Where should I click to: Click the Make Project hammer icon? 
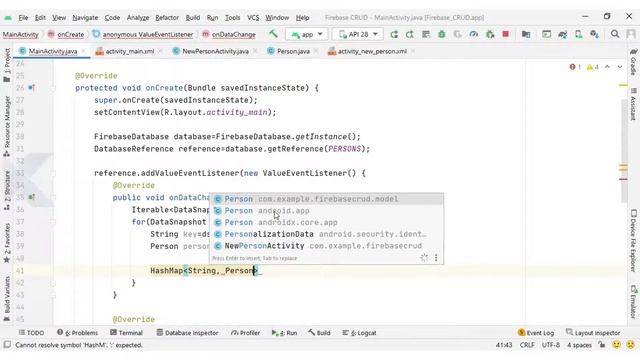pyautogui.click(x=273, y=34)
